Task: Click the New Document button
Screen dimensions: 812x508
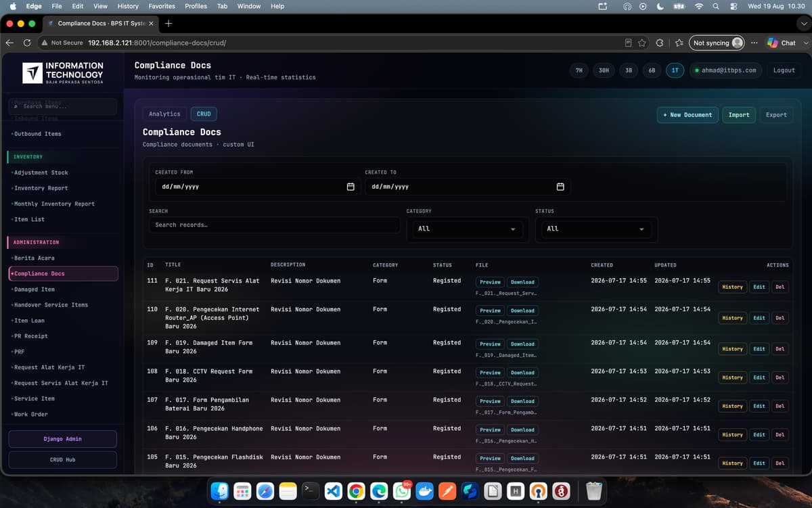Action: coord(687,115)
